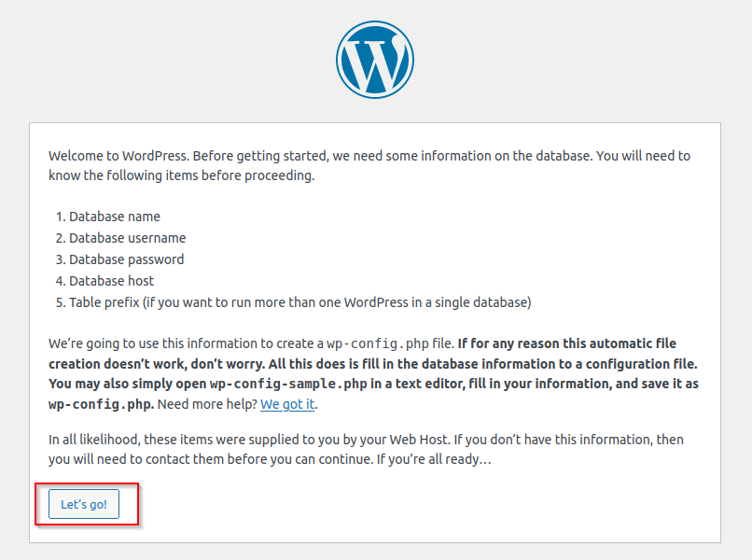Image resolution: width=752 pixels, height=560 pixels.
Task: Click 'You will need to' in the first line
Action: pos(643,156)
